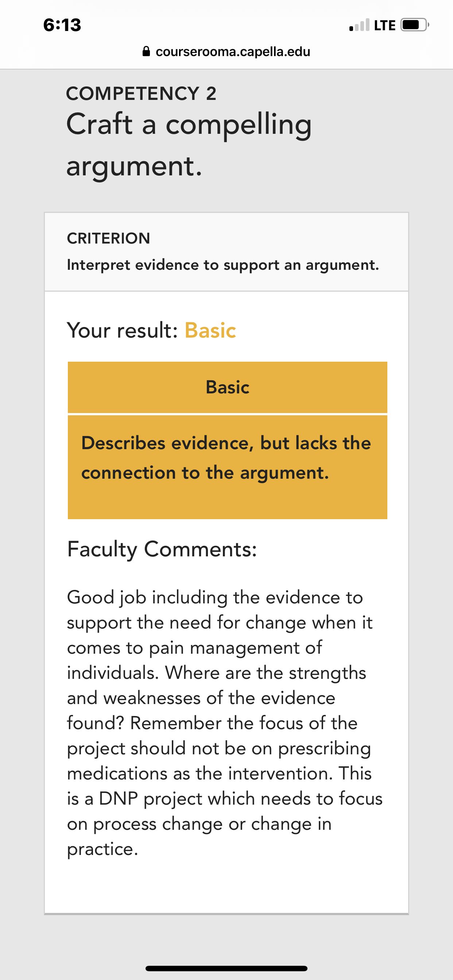Image resolution: width=453 pixels, height=980 pixels.
Task: Tap Describes evidence, but lacks connection text
Action: pos(226,458)
